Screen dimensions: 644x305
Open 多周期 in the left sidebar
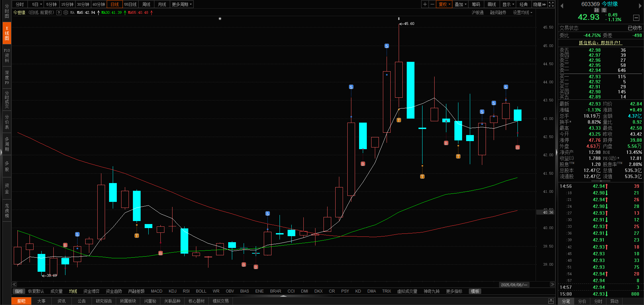click(x=7, y=144)
